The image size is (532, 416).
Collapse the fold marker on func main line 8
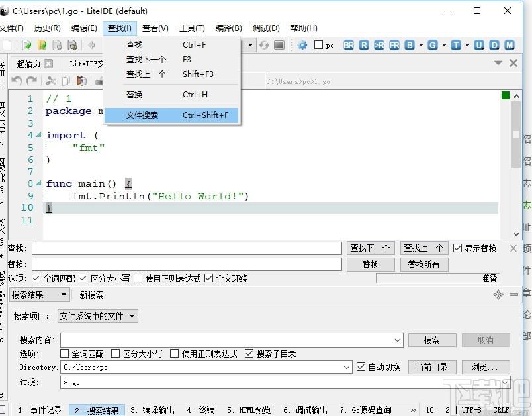click(x=38, y=183)
